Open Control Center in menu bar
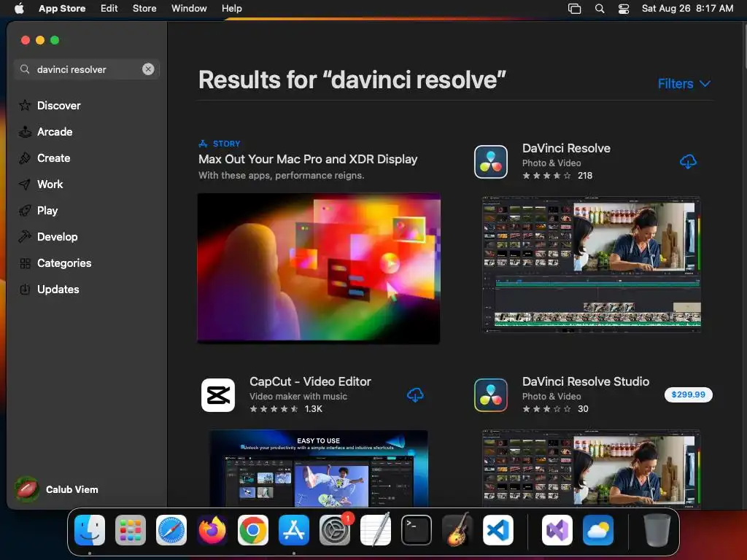The width and height of the screenshot is (747, 560). click(x=624, y=8)
